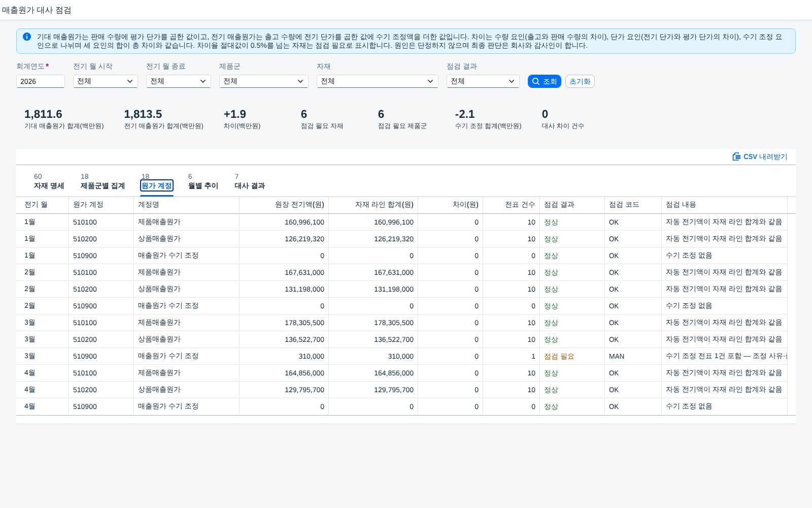
Task: Open the 대사 결과 tab
Action: (250, 181)
